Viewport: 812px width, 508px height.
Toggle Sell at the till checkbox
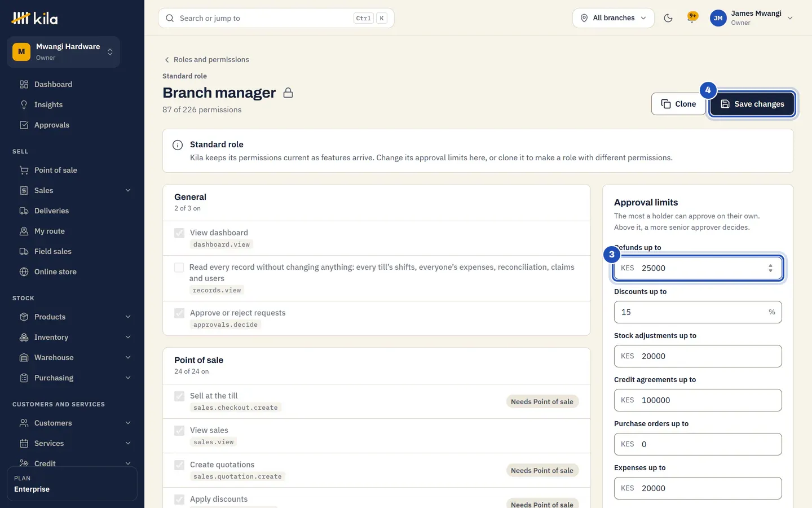coord(179,396)
